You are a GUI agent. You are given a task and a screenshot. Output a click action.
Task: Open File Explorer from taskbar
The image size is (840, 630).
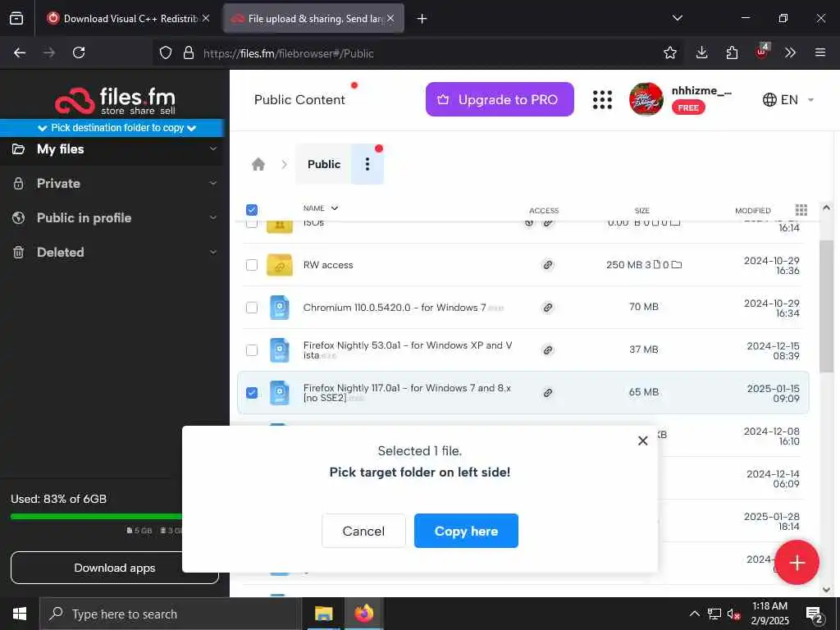coord(323,614)
